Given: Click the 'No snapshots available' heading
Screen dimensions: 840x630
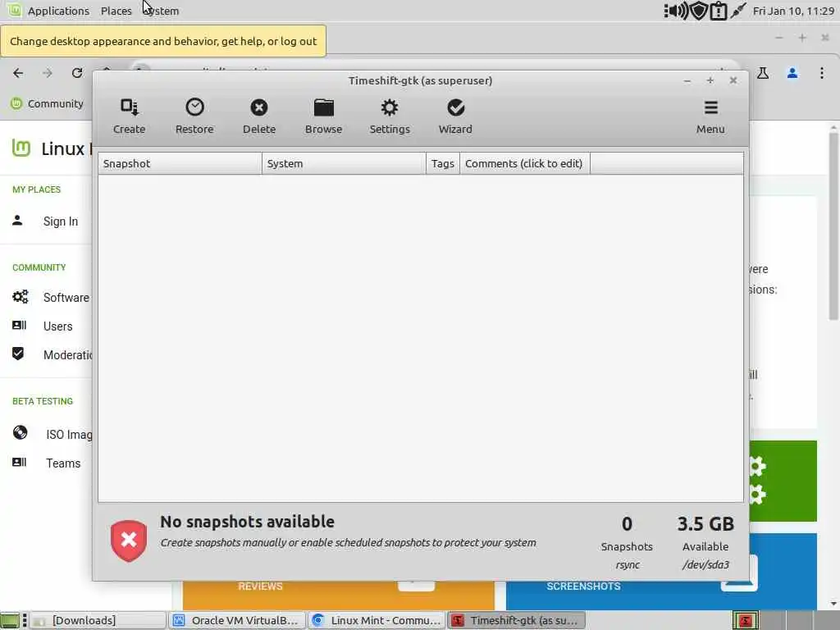Looking at the screenshot, I should (x=247, y=522).
